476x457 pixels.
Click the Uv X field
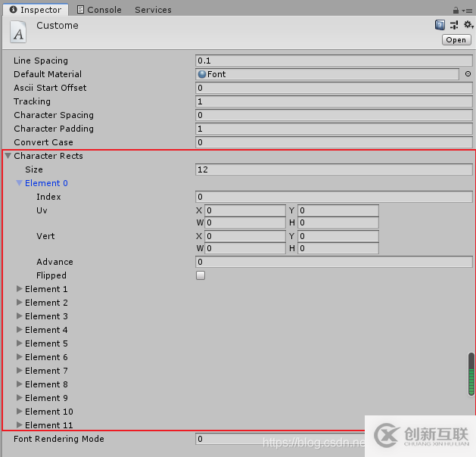[245, 210]
